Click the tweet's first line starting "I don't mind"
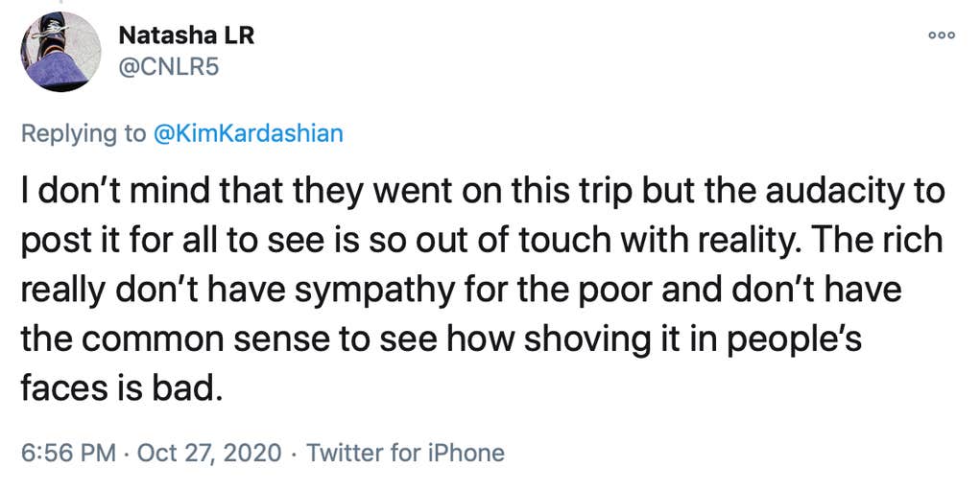Viewport: 980px width, 491px height. click(480, 192)
